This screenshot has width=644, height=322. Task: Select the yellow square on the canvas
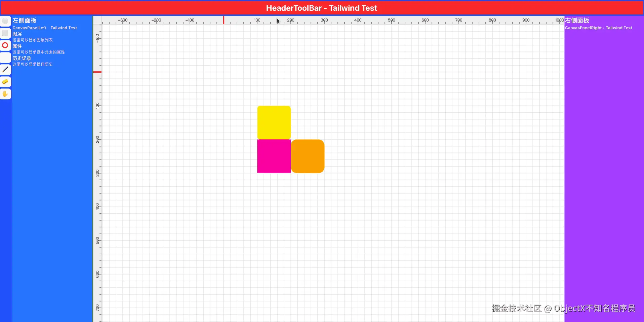pos(274,122)
